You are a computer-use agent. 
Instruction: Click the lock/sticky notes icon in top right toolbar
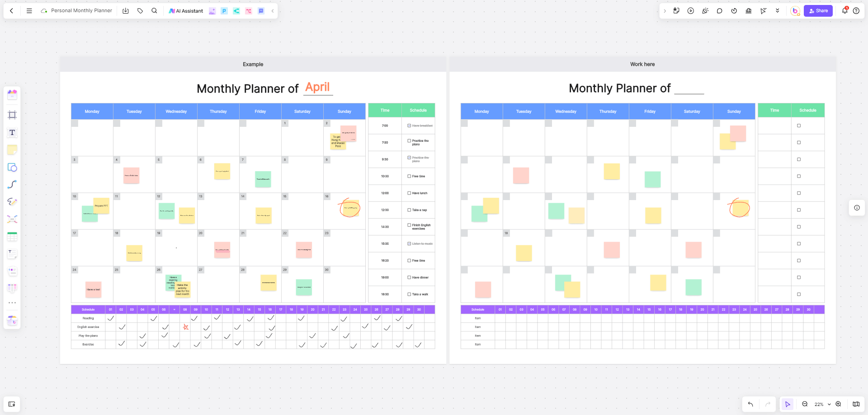676,11
